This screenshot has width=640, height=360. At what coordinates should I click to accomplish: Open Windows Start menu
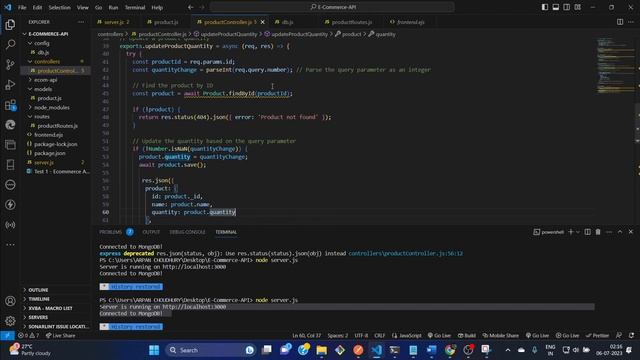coord(154,350)
